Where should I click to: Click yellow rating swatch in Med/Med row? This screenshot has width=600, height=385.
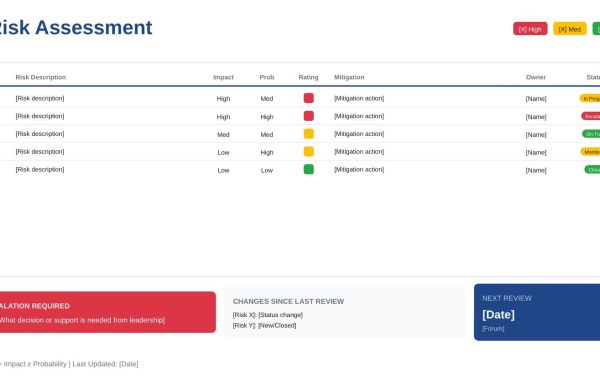click(309, 134)
